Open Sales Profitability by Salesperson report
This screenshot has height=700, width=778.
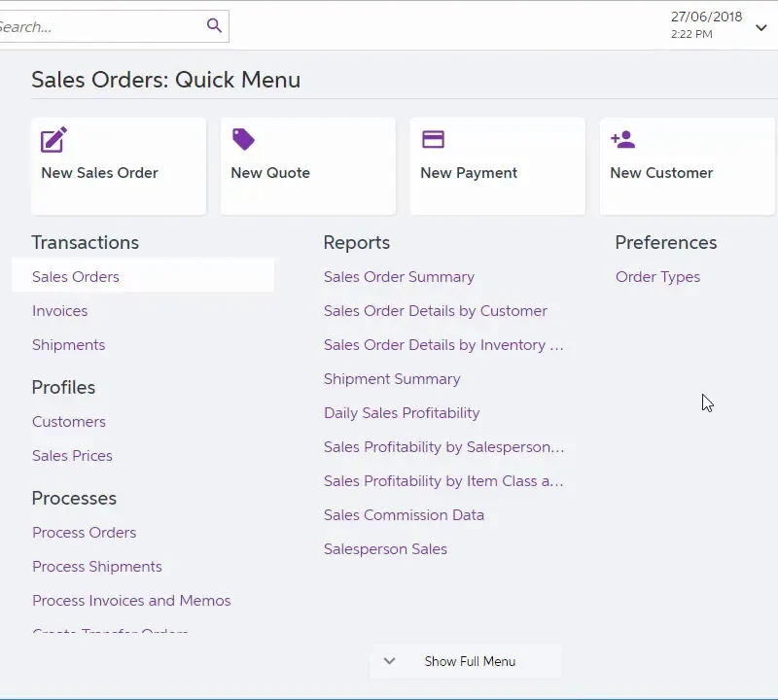coord(444,447)
